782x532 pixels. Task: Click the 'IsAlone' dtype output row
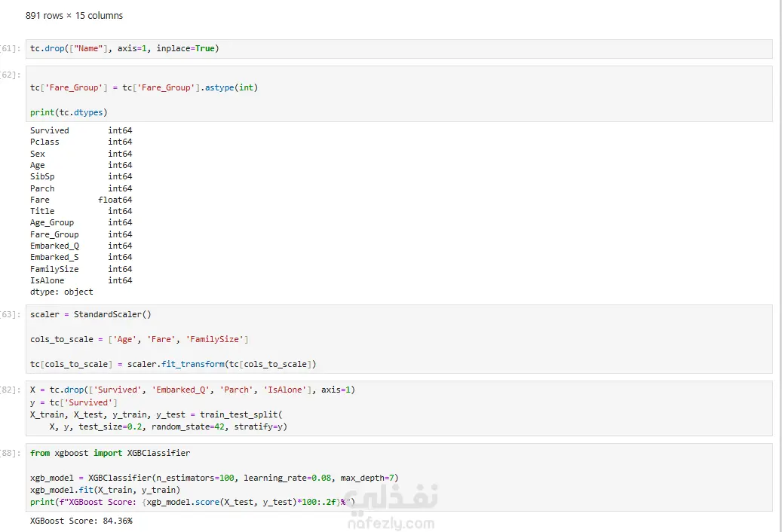pos(81,281)
